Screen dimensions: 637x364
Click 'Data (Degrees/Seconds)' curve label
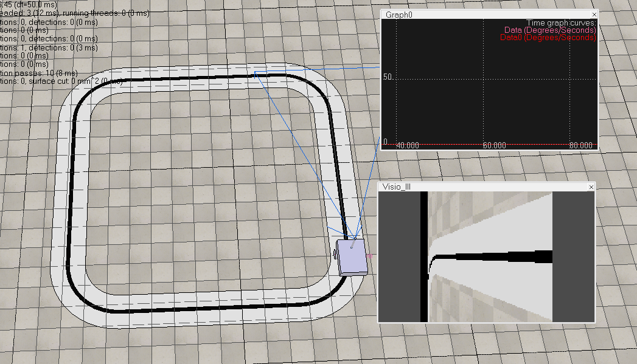pos(550,30)
